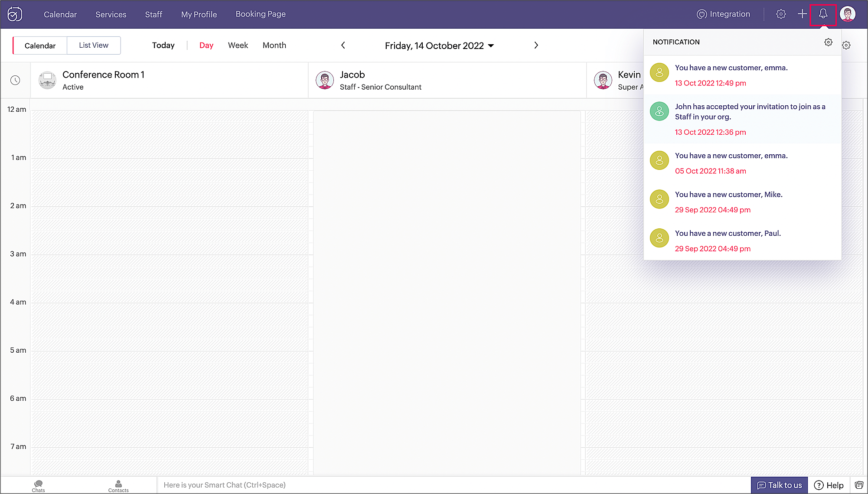Go to previous day using left chevron
Image resolution: width=868 pixels, height=494 pixels.
(x=343, y=45)
